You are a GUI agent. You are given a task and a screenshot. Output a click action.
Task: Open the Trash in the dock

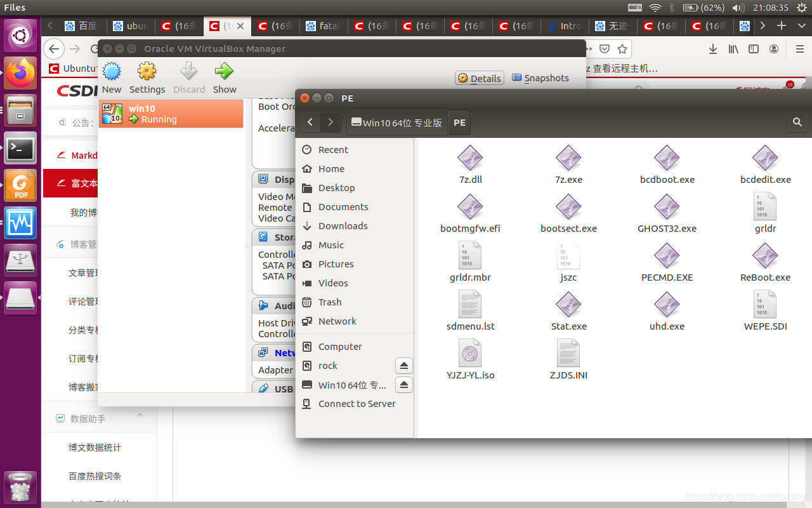point(20,487)
